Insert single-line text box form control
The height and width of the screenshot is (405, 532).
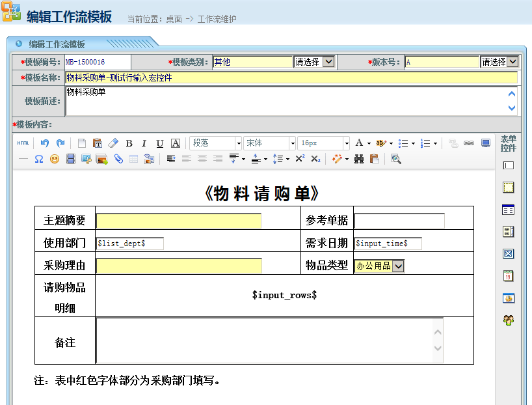click(509, 165)
